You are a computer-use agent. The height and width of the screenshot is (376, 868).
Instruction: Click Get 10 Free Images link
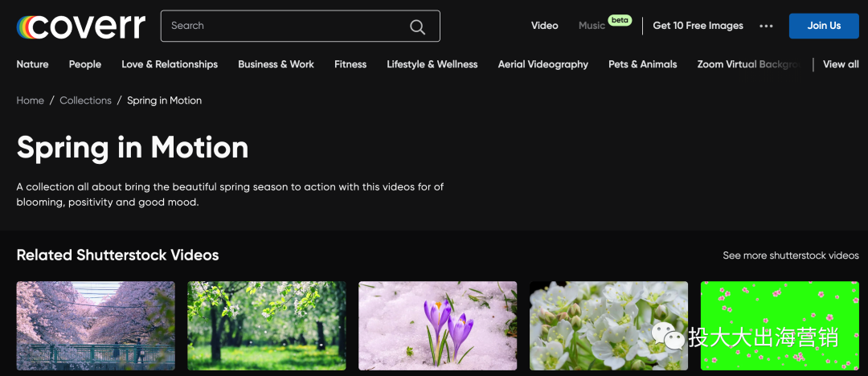(698, 26)
